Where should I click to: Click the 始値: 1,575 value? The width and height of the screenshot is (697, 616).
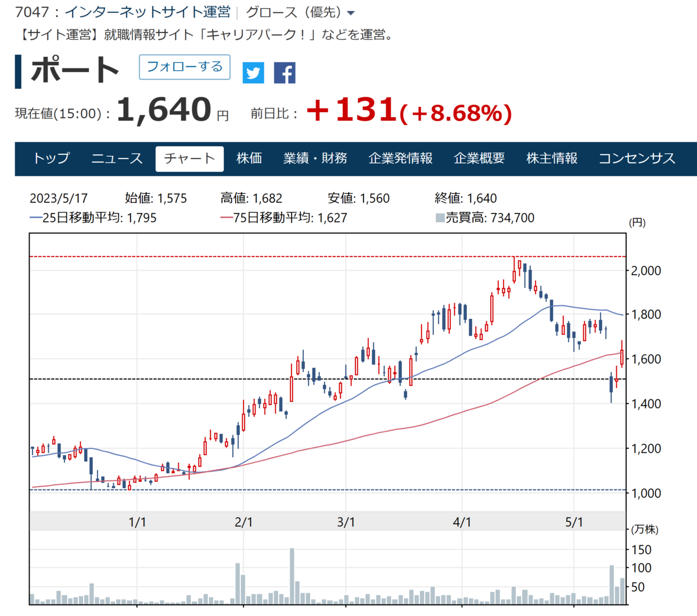point(156,198)
